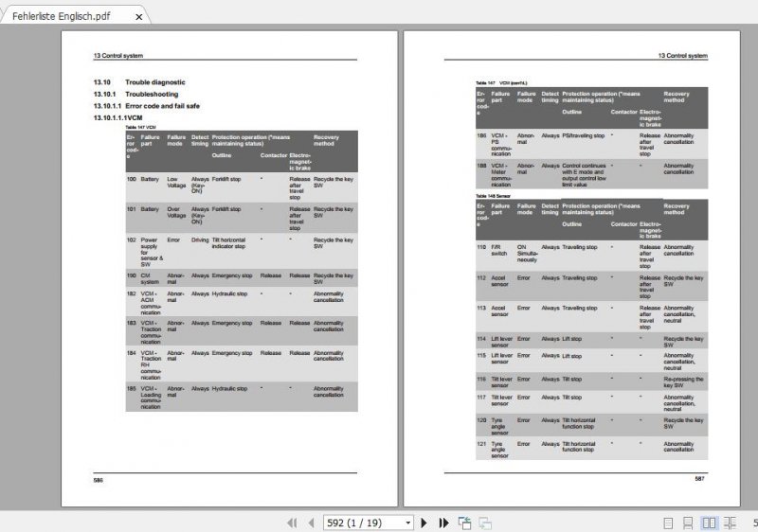Click error code 112 Accel sensor row
Image resolution: width=758 pixels, height=532 pixels.
[591, 286]
